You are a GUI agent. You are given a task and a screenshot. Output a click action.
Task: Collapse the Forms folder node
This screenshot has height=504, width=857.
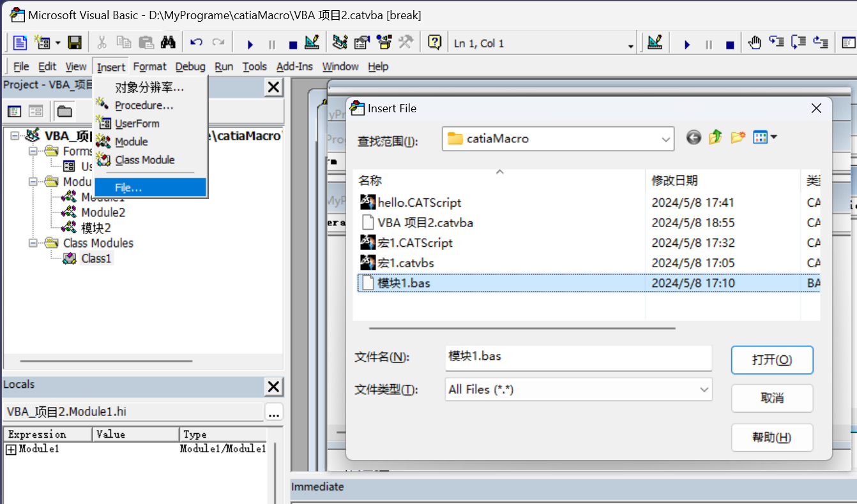pyautogui.click(x=33, y=151)
